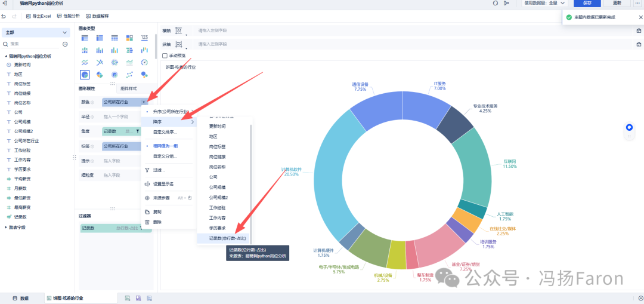644x304 pixels.
Task: Choose the colored treemap chart type icon
Action: 129,38
